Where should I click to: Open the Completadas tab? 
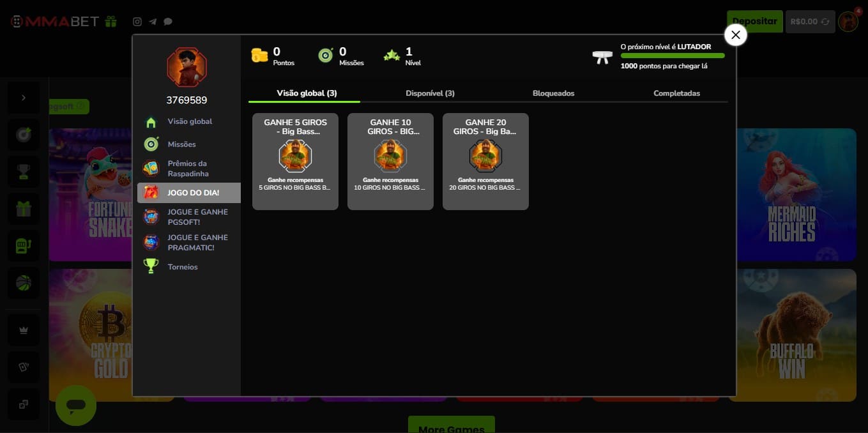[x=676, y=93]
